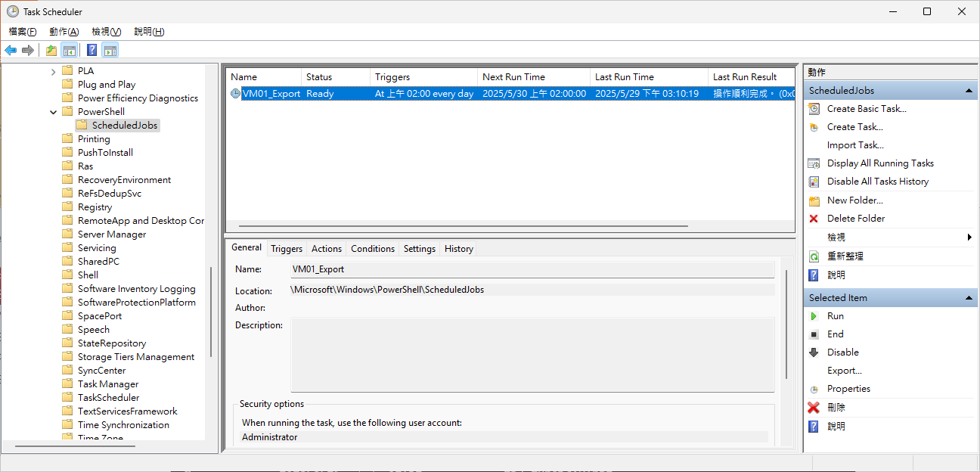The width and height of the screenshot is (980, 472).
Task: Click Disable All Tasks History
Action: click(877, 182)
